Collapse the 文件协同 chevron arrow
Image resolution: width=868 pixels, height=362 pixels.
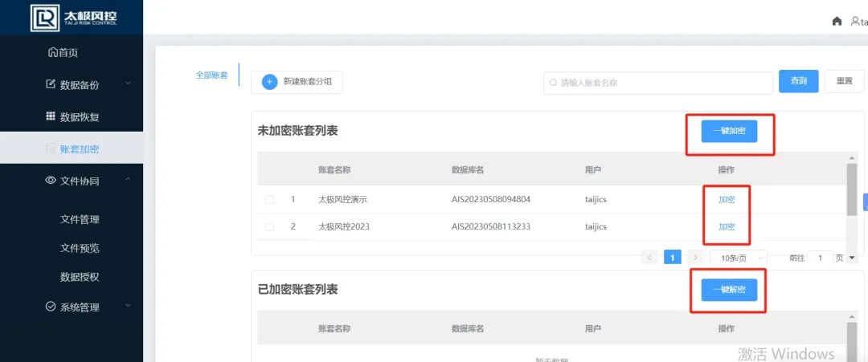pyautogui.click(x=128, y=179)
